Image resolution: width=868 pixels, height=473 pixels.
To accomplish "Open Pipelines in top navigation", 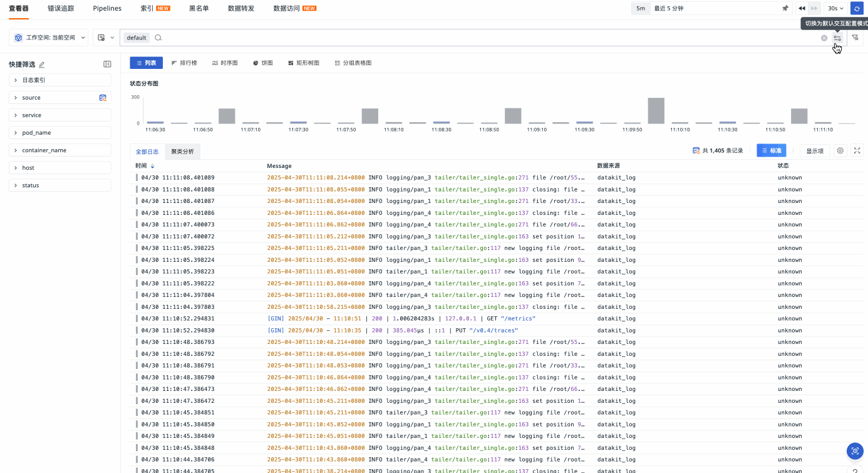I will pos(107,8).
